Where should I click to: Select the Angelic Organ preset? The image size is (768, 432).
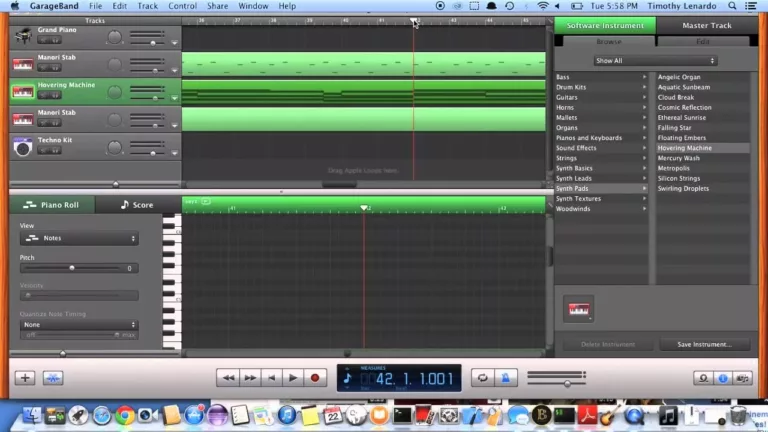pos(679,77)
